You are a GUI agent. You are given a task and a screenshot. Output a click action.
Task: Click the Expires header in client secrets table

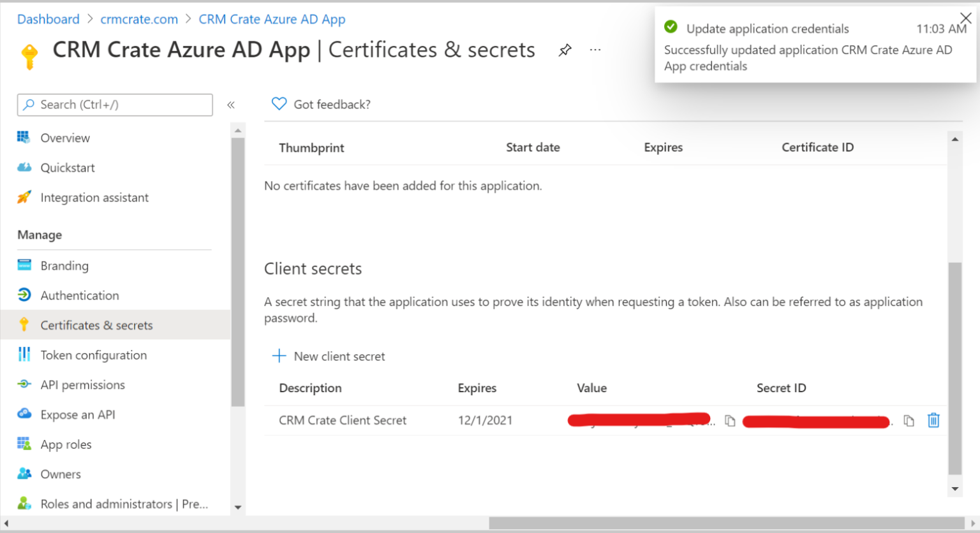(x=477, y=388)
